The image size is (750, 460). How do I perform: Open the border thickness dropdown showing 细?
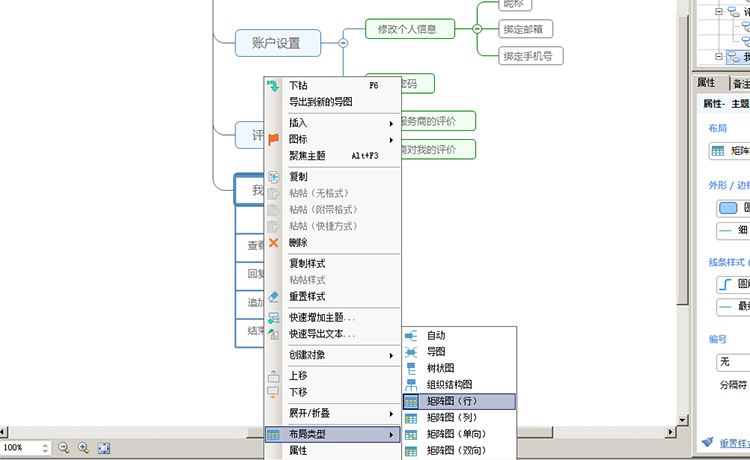(733, 230)
